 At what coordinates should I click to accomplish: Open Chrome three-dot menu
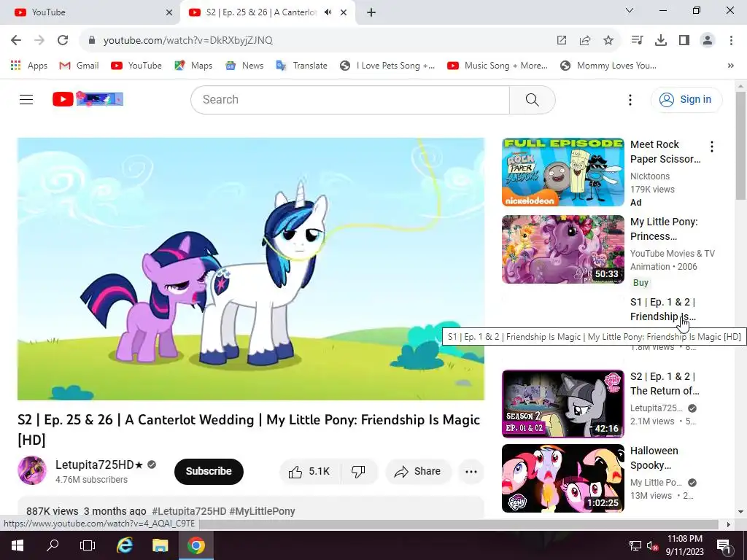tap(731, 40)
